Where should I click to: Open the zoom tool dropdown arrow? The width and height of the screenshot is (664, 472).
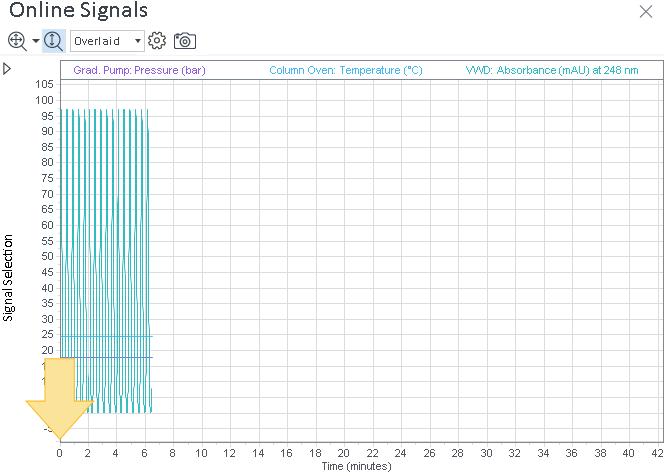(36, 41)
